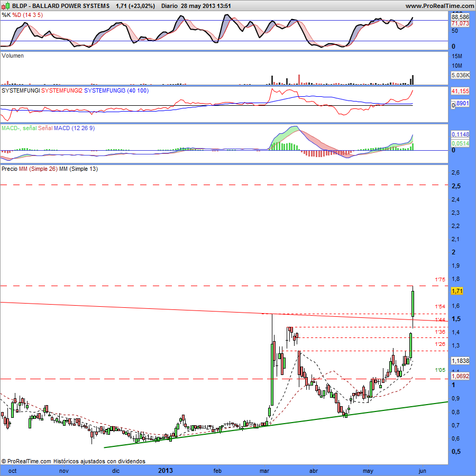This screenshot has height=476, width=476.
Task: Click the %K stochastic label
Action: click(6, 15)
